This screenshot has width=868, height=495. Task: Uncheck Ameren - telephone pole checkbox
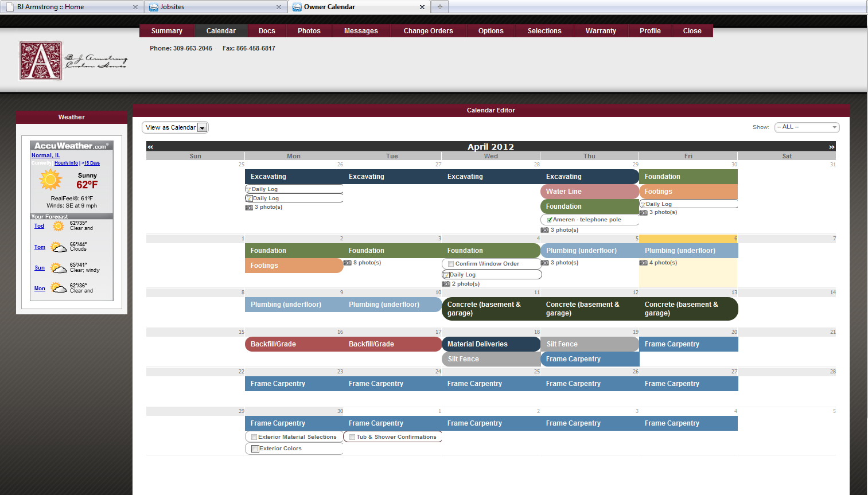(549, 220)
